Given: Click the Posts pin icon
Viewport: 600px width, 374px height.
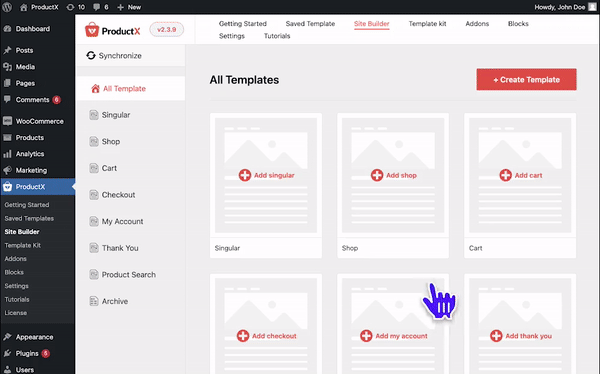Looking at the screenshot, I should (x=7, y=50).
